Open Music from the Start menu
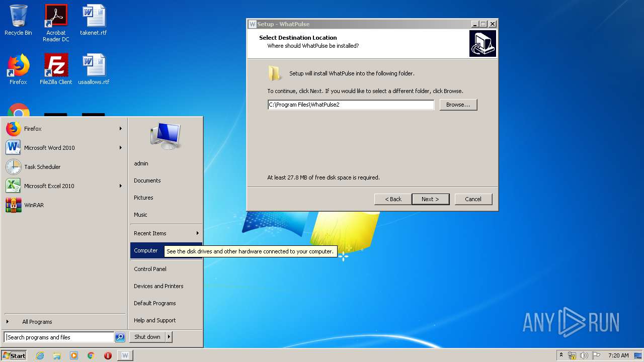The image size is (644, 362). (166, 215)
